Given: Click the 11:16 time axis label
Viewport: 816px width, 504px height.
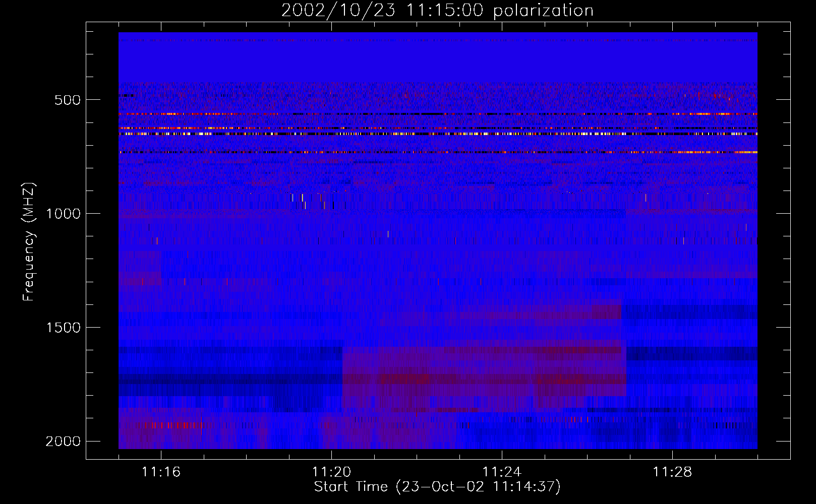Looking at the screenshot, I should [x=161, y=472].
